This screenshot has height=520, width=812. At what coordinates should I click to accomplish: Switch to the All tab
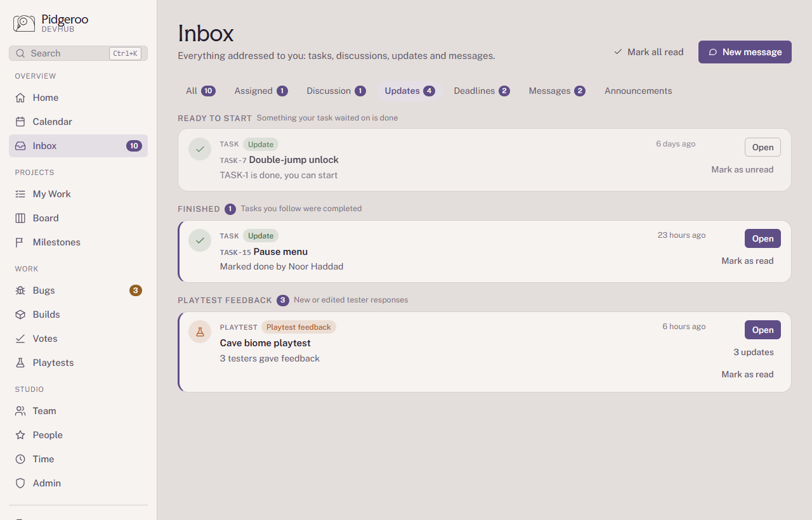pos(200,91)
